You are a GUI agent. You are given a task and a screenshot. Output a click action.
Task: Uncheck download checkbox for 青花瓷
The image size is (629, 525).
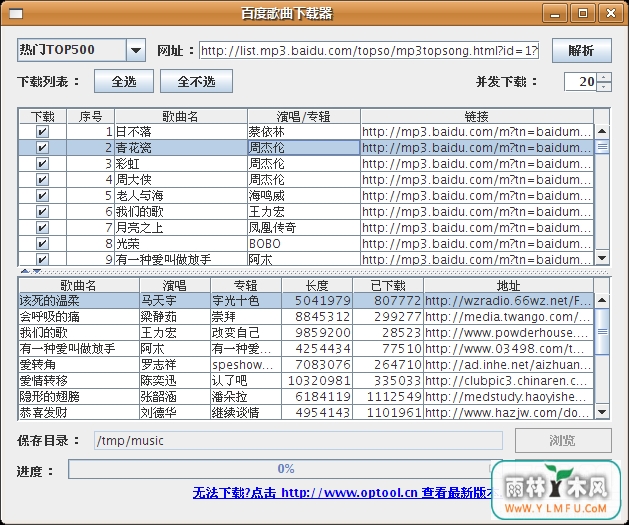(x=42, y=148)
